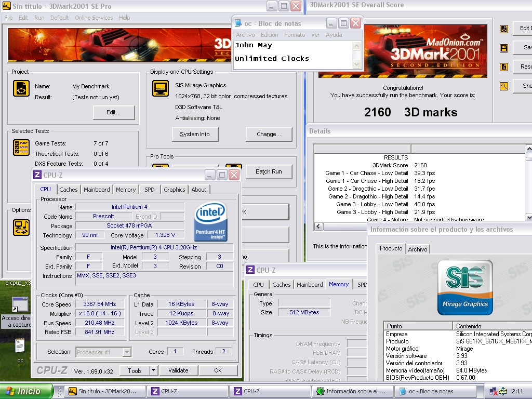Click the left arrow of results horizontal scrollbar
The image size is (532, 399).
(318, 227)
